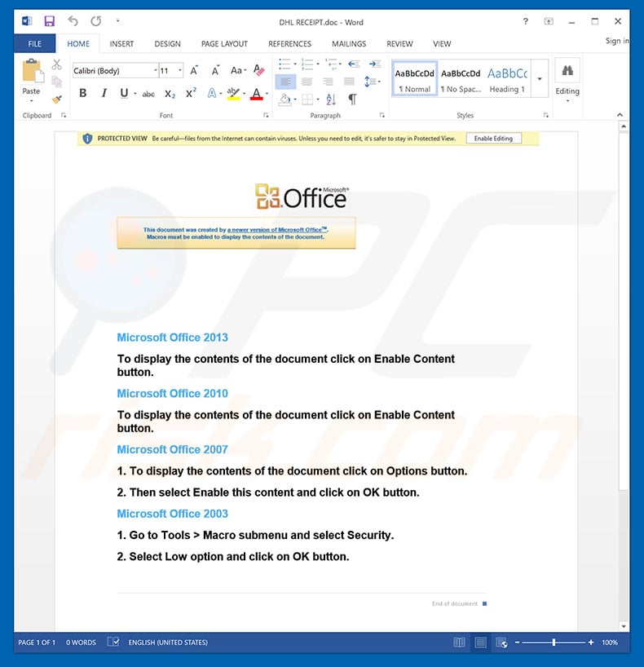Switch to the DESIGN tab
The width and height of the screenshot is (644, 667).
(x=168, y=44)
